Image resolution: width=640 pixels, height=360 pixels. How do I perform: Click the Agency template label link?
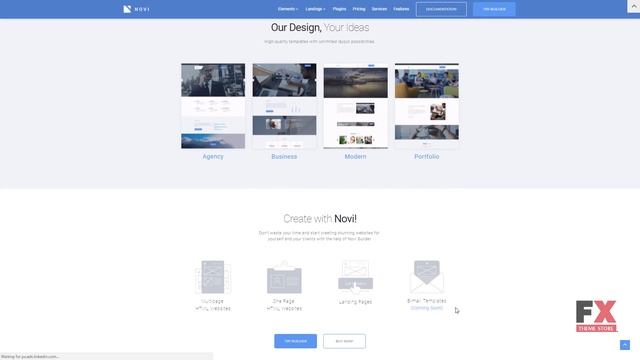213,156
